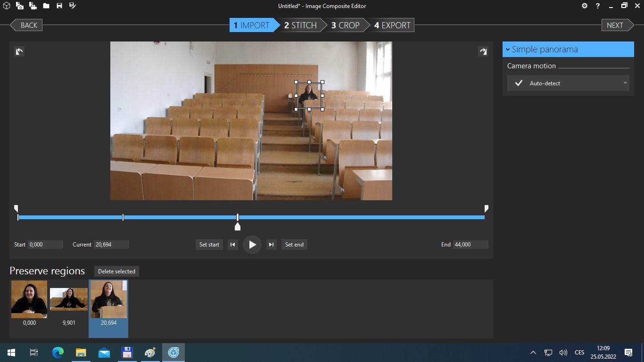Open the settings gear in title bar

tap(585, 6)
